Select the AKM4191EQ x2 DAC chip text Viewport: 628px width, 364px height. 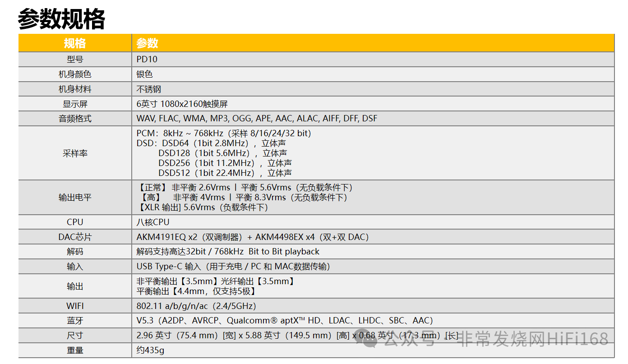tap(253, 237)
